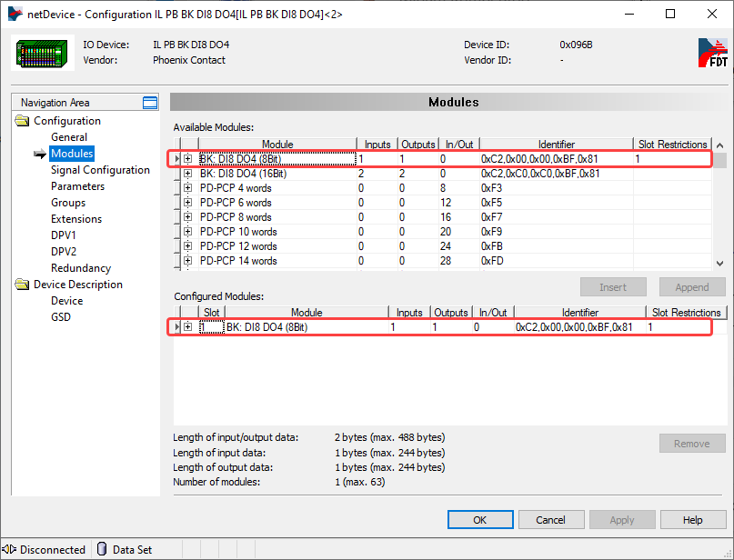Click the Device Description folder icon
Image resolution: width=734 pixels, height=560 pixels.
(x=22, y=285)
